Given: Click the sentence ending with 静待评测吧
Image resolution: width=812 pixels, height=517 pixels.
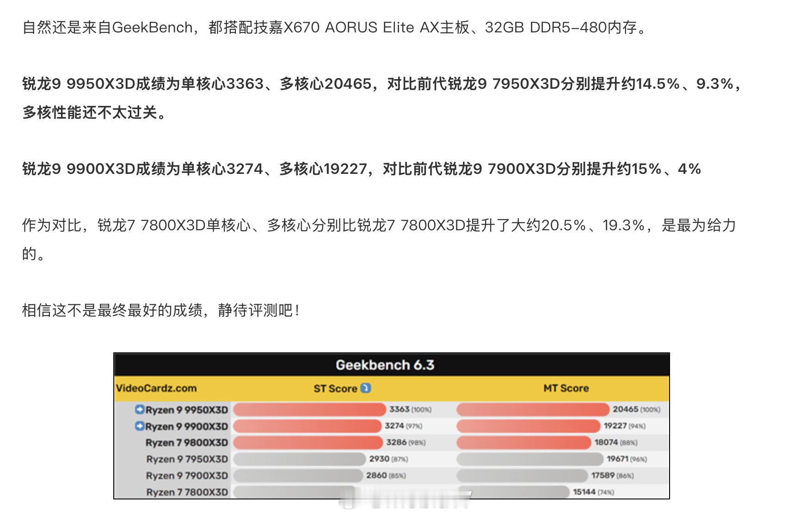Looking at the screenshot, I should [x=162, y=310].
